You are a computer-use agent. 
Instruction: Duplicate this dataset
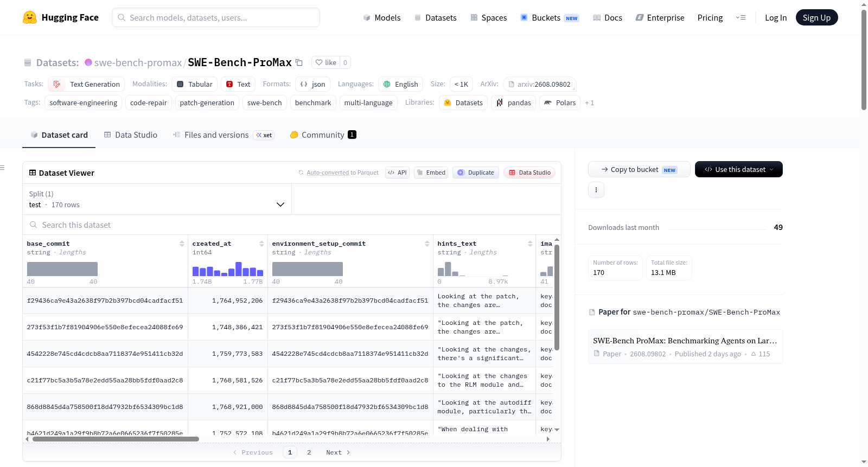point(476,172)
